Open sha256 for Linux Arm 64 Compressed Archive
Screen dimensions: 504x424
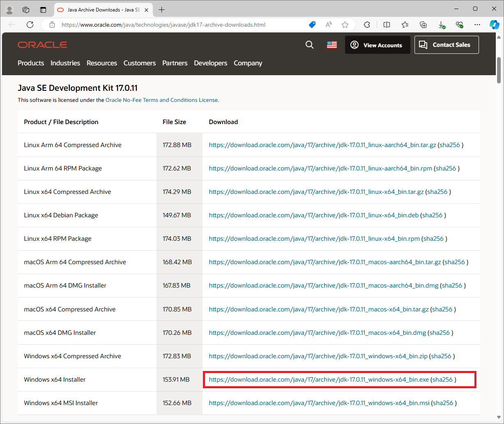click(x=450, y=145)
